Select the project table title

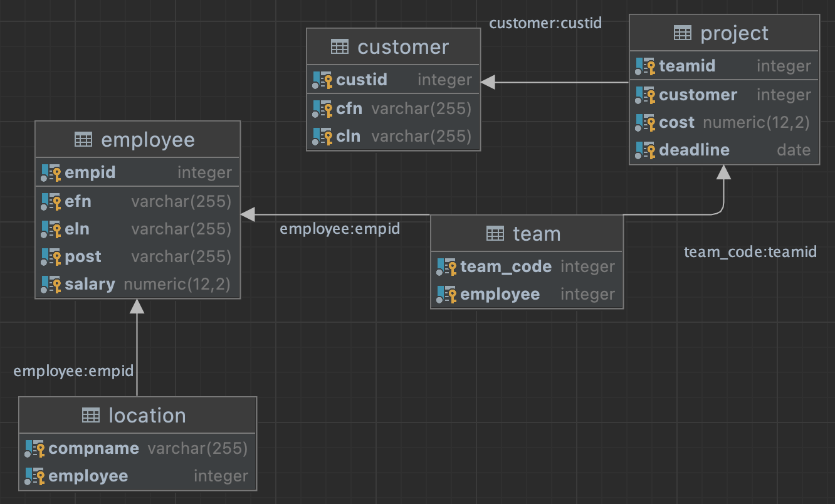coord(735,33)
